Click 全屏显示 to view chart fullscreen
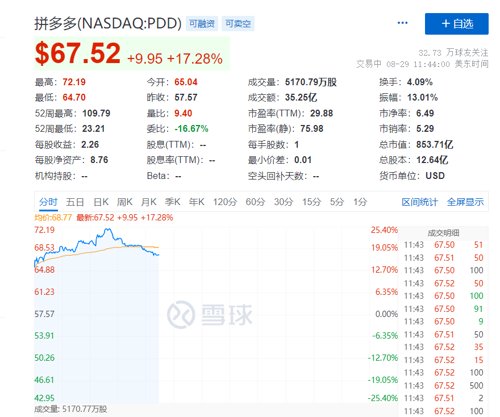 [465, 202]
